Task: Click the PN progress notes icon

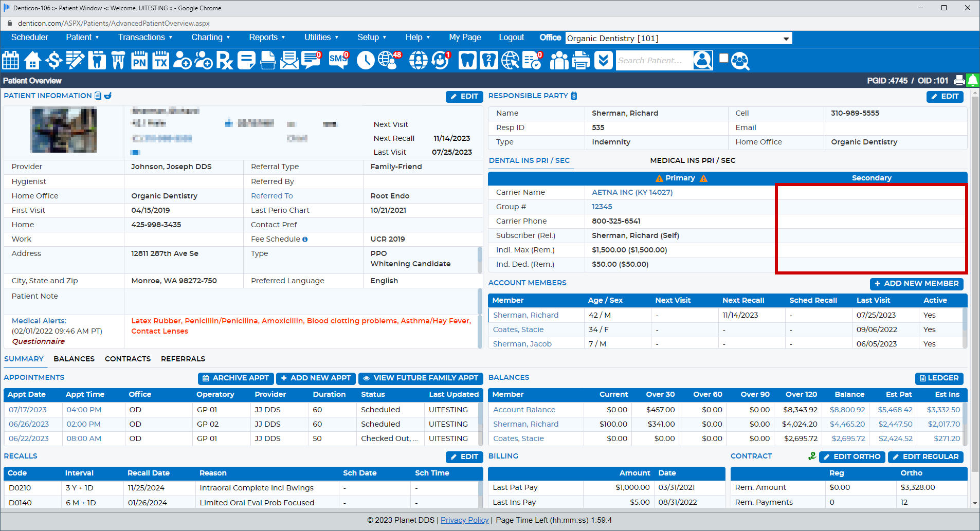Action: [x=139, y=61]
